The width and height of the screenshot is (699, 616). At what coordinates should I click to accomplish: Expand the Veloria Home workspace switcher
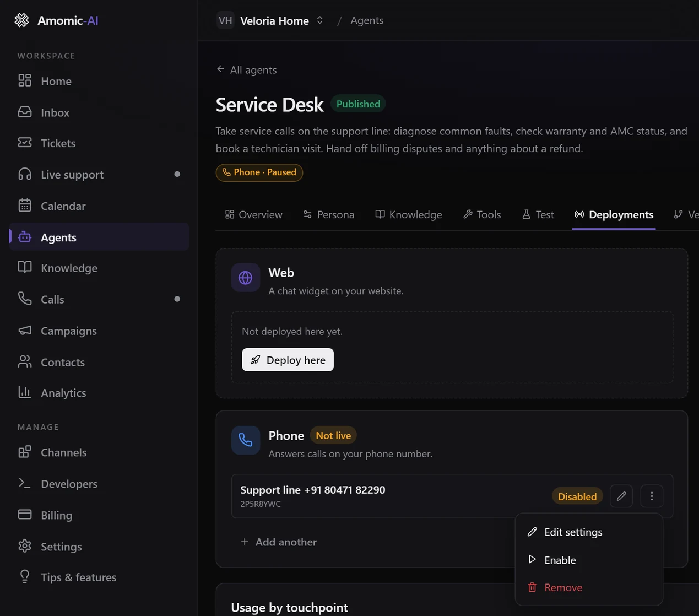[270, 20]
